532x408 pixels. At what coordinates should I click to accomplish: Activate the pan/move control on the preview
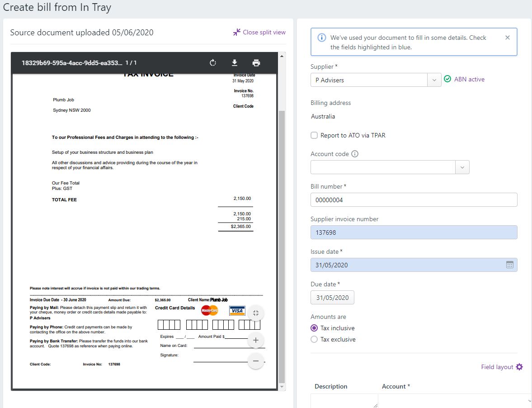pos(256,313)
